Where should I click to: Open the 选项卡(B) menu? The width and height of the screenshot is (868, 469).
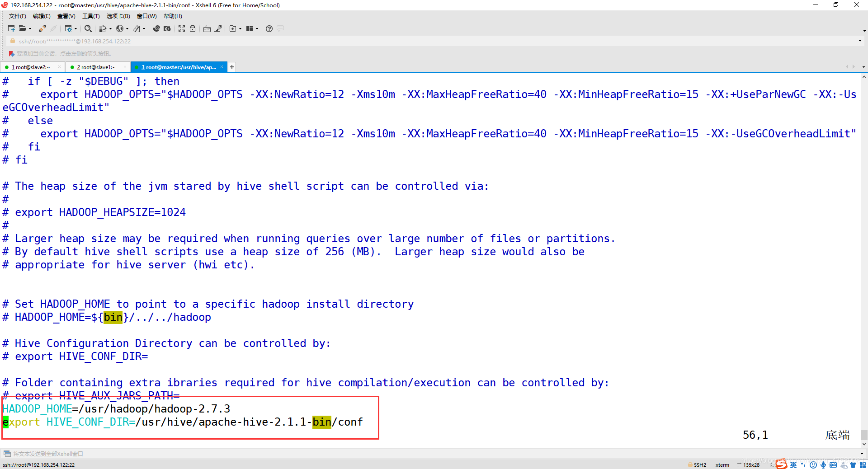[118, 16]
